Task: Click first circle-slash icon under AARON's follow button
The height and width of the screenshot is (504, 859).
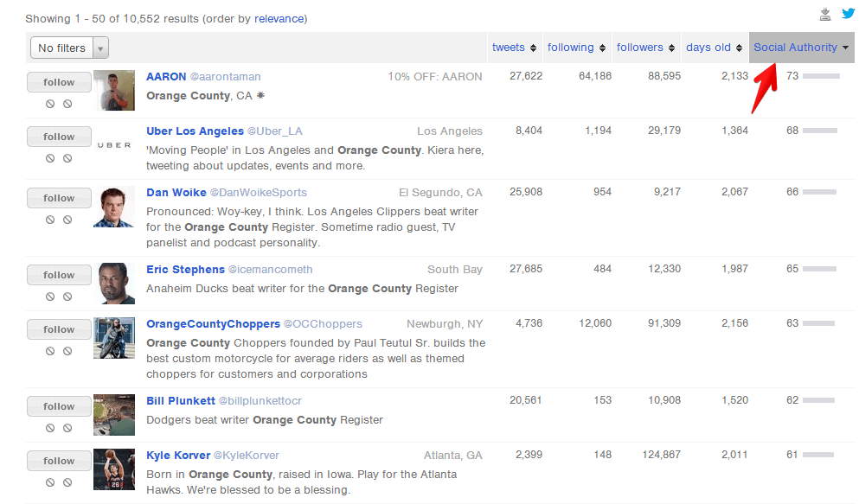Action: point(50,104)
